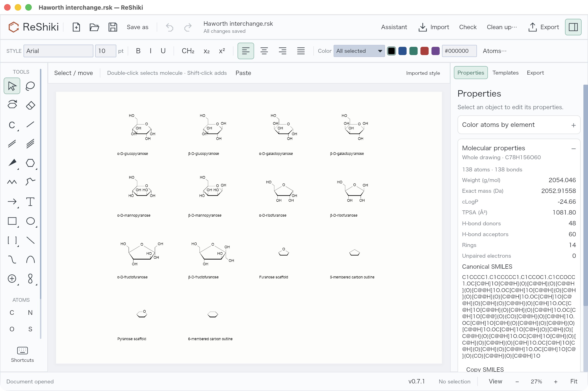The image size is (588, 391).
Task: Pick the text tool
Action: (x=30, y=201)
